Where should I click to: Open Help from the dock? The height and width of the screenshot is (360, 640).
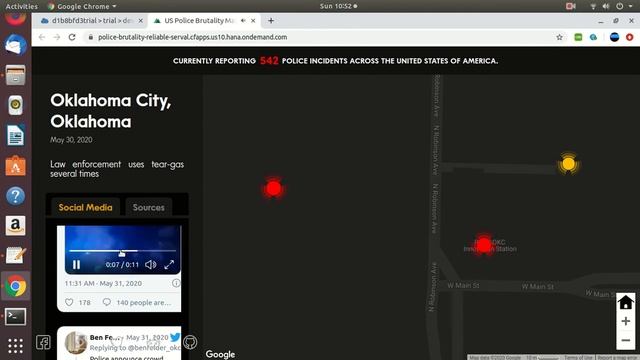[16, 196]
